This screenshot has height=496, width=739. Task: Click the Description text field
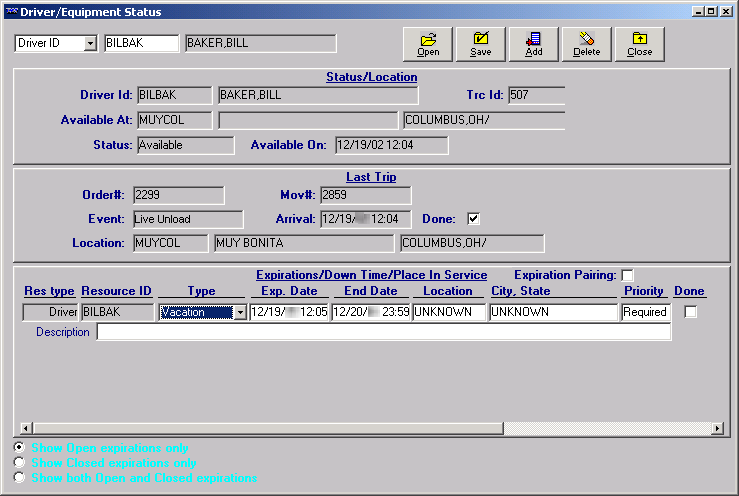tap(383, 332)
